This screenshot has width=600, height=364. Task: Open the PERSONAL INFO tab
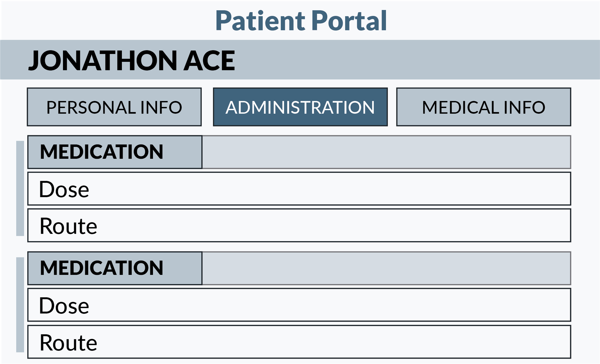click(114, 107)
